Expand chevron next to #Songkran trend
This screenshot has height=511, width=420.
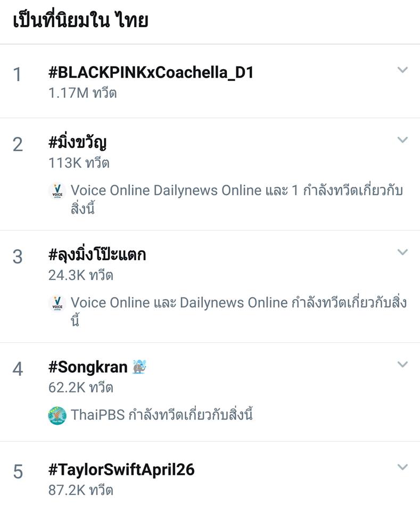pyautogui.click(x=402, y=364)
